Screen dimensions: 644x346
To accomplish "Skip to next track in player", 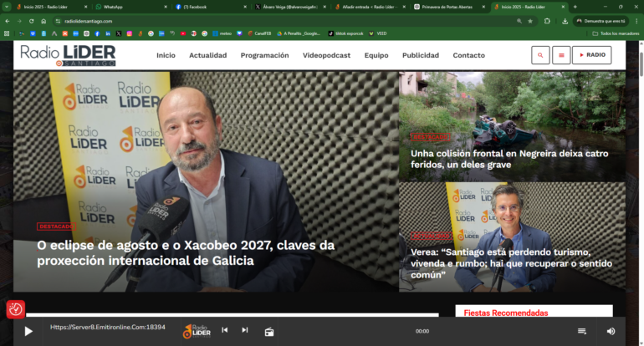I will pyautogui.click(x=244, y=330).
